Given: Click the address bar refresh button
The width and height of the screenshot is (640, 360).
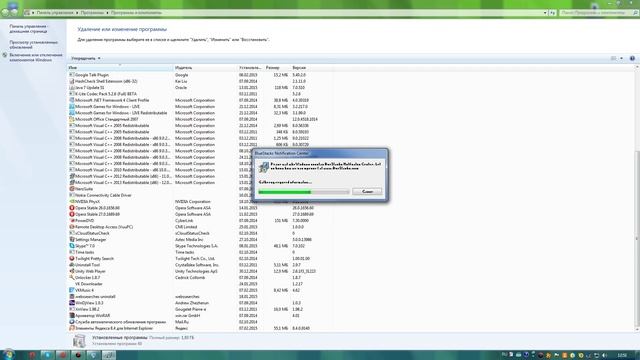Looking at the screenshot, I should click(x=553, y=13).
